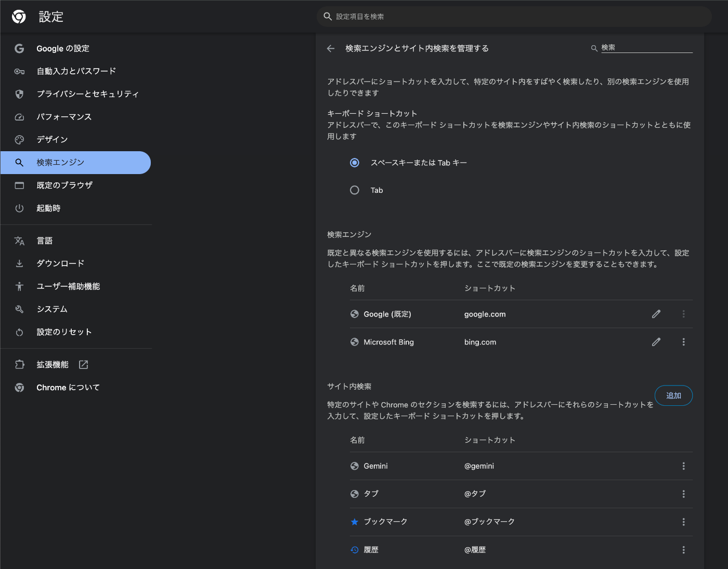Open more actions menu for ブックマーク row
Image resolution: width=728 pixels, height=569 pixels.
pos(683,522)
